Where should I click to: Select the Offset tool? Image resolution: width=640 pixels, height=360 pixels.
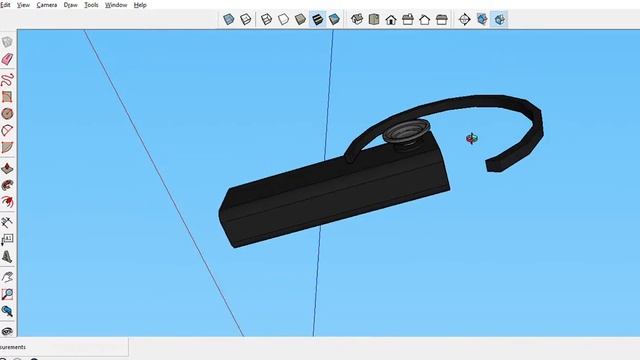coord(7,202)
